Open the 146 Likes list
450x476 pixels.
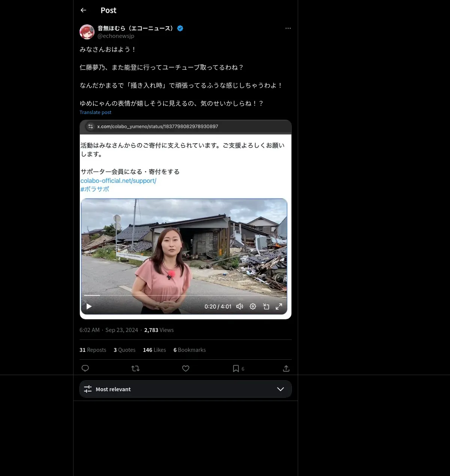(x=154, y=350)
